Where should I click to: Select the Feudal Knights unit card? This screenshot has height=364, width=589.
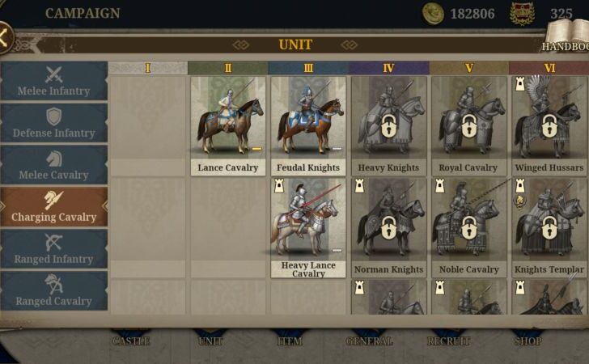pyautogui.click(x=308, y=126)
